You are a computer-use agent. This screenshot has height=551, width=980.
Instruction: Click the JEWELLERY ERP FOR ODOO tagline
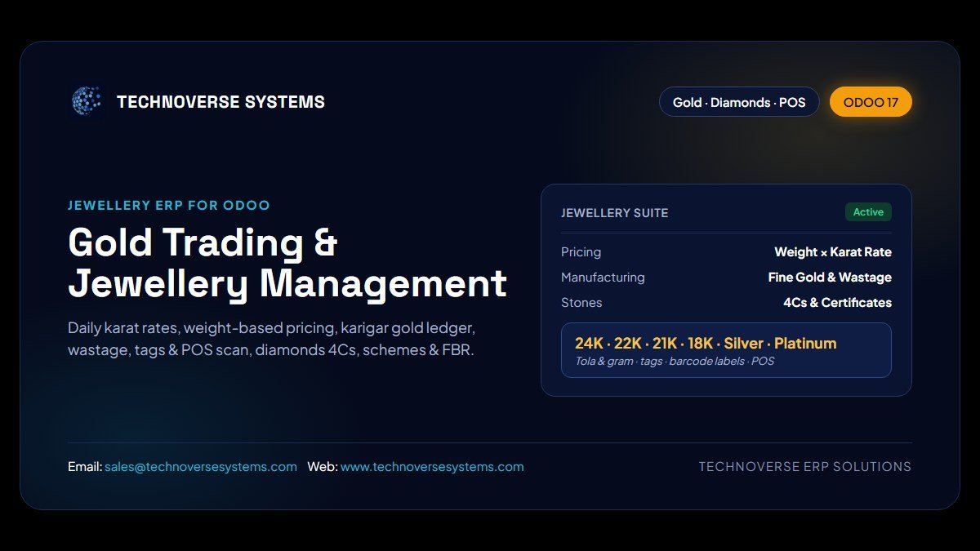tap(169, 206)
